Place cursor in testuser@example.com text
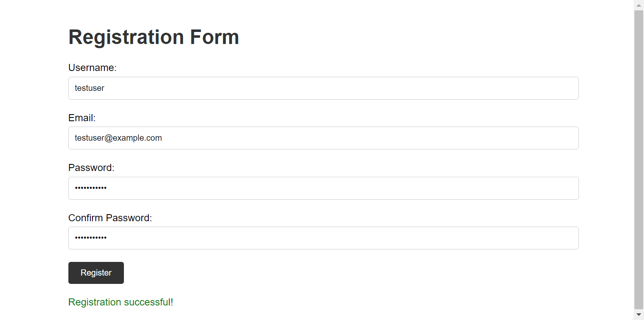Viewport: 644px width, 320px height. coord(118,138)
